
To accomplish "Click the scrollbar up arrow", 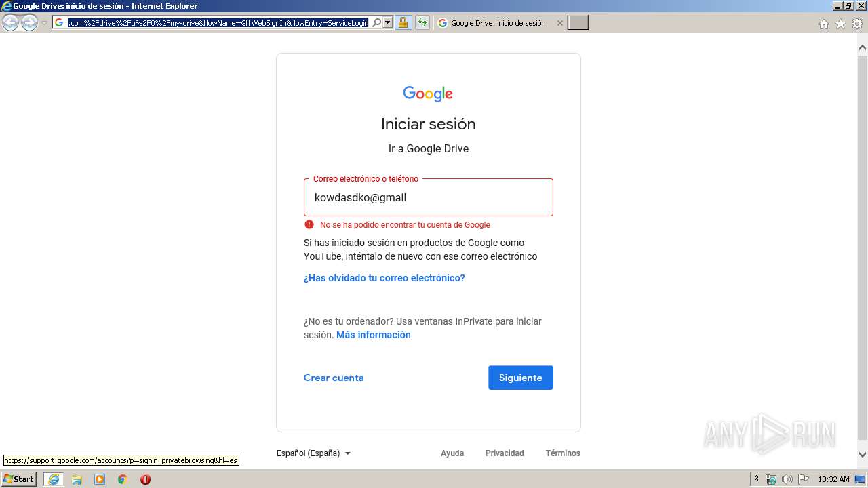I will (863, 48).
